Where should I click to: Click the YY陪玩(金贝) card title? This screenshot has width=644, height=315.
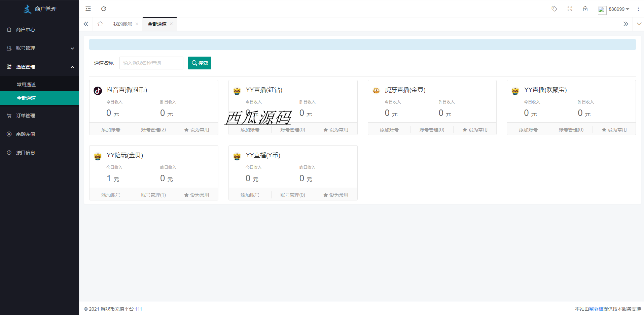click(x=125, y=155)
